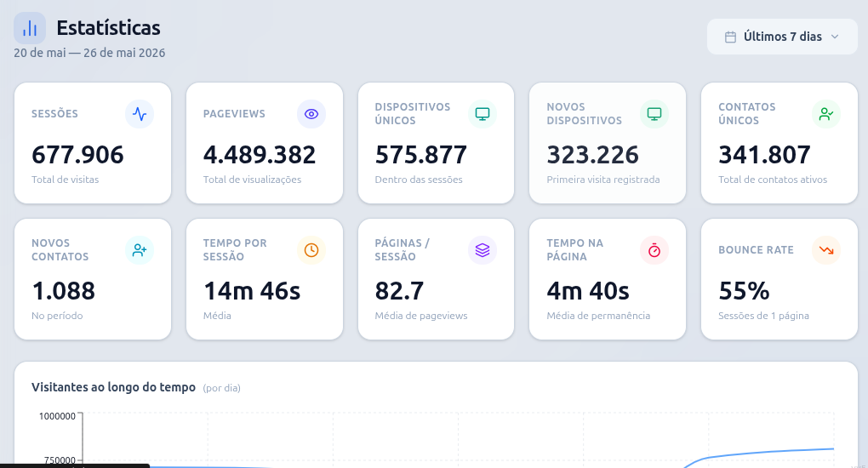This screenshot has width=868, height=468.
Task: Click the Bounce Rate value 55%
Action: coord(744,291)
